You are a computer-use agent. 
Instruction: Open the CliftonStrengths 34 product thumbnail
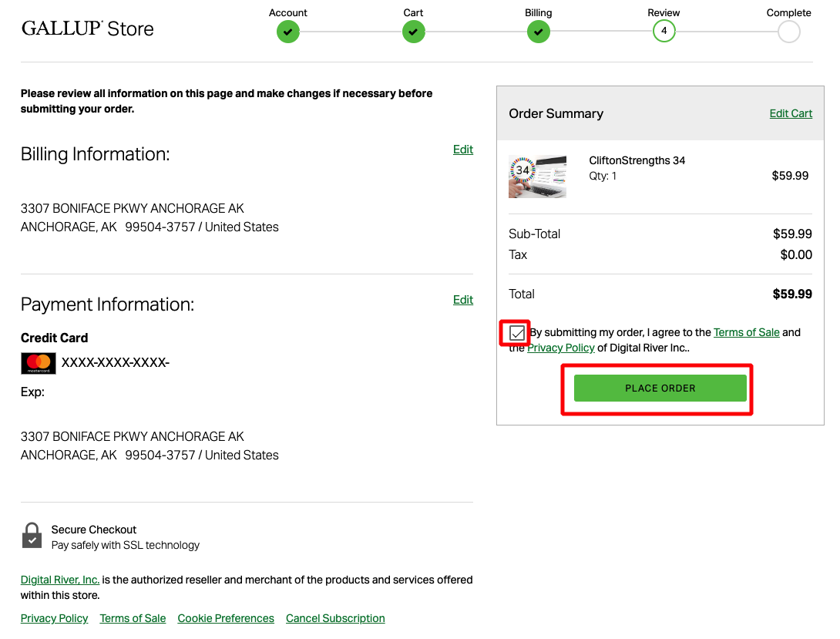537,177
